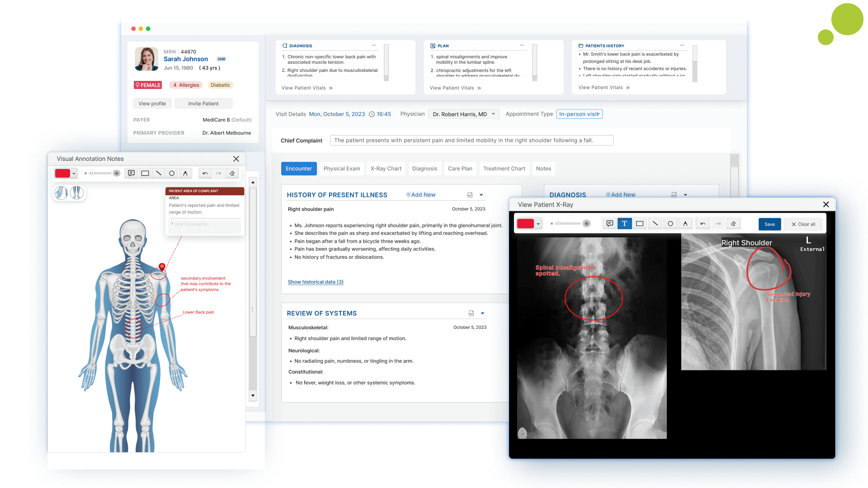The image size is (868, 488).
Task: Switch to the Physical Exam tab
Action: point(342,168)
